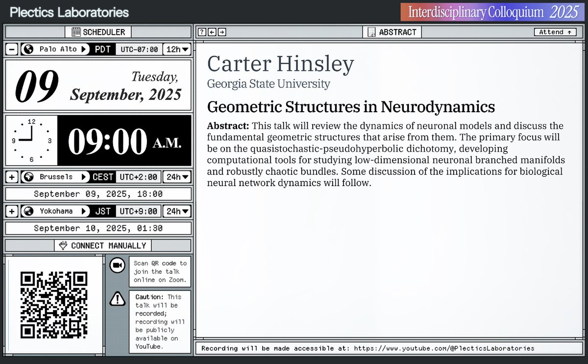Viewport: 588px width, 364px height.
Task: Click the Brussels time September 09, 2025, 18:00
Action: pos(98,194)
